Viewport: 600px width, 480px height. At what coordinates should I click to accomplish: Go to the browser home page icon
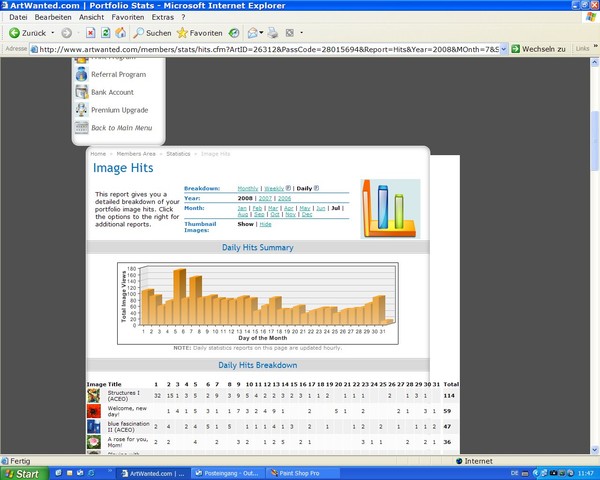121,33
